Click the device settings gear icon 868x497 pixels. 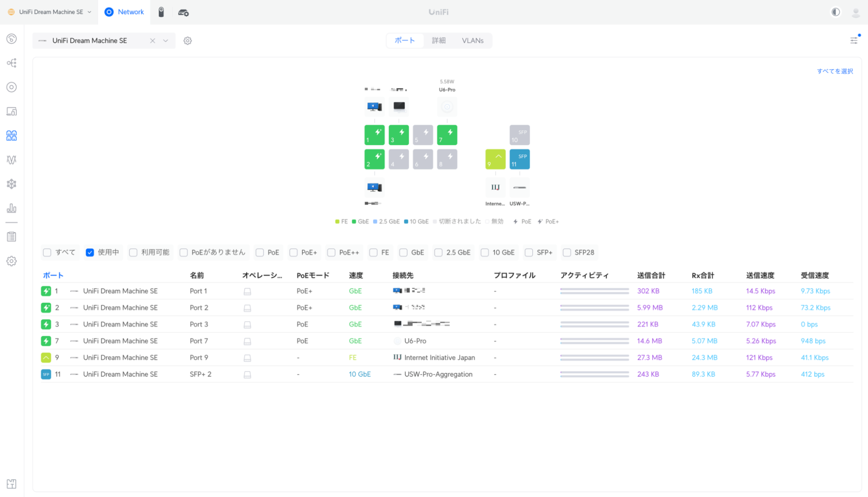pyautogui.click(x=188, y=41)
